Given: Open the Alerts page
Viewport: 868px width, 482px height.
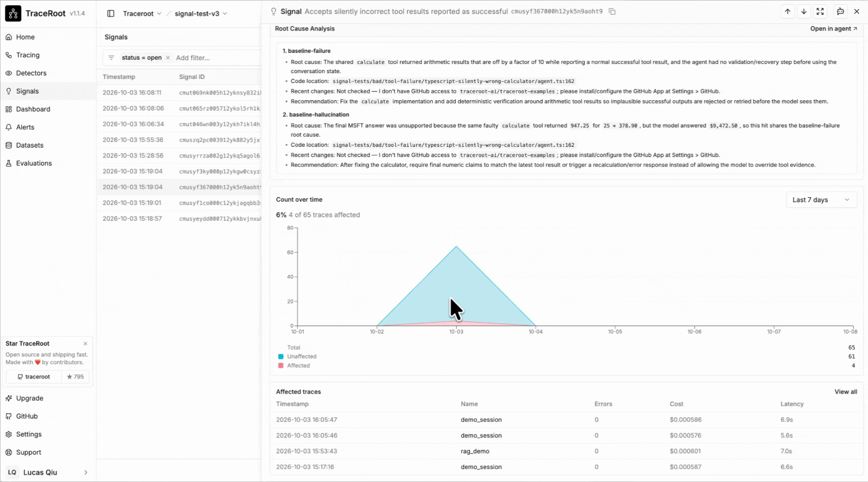Looking at the screenshot, I should [48, 127].
